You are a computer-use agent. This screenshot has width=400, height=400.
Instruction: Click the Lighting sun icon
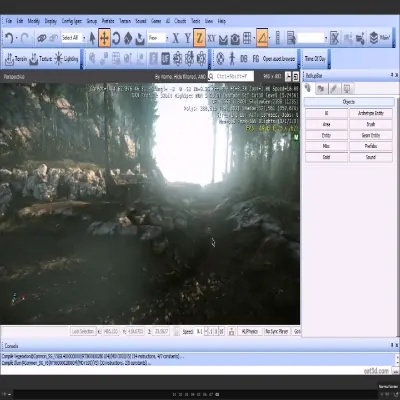coord(59,59)
